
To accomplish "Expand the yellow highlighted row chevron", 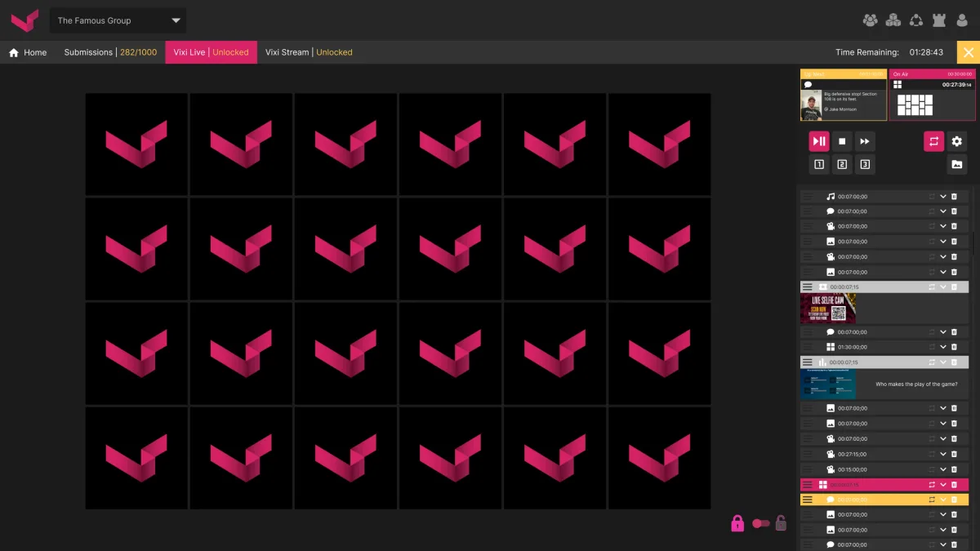I will tap(942, 500).
